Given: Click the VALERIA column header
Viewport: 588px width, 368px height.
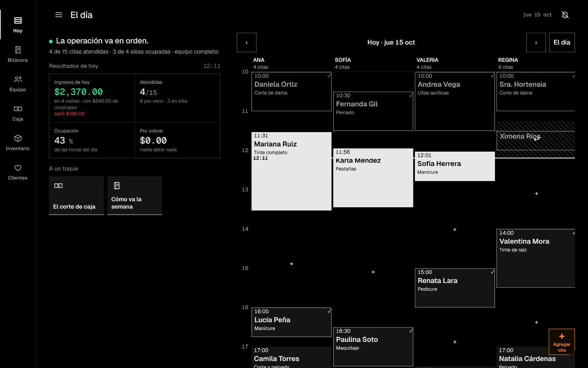Looking at the screenshot, I should [427, 60].
